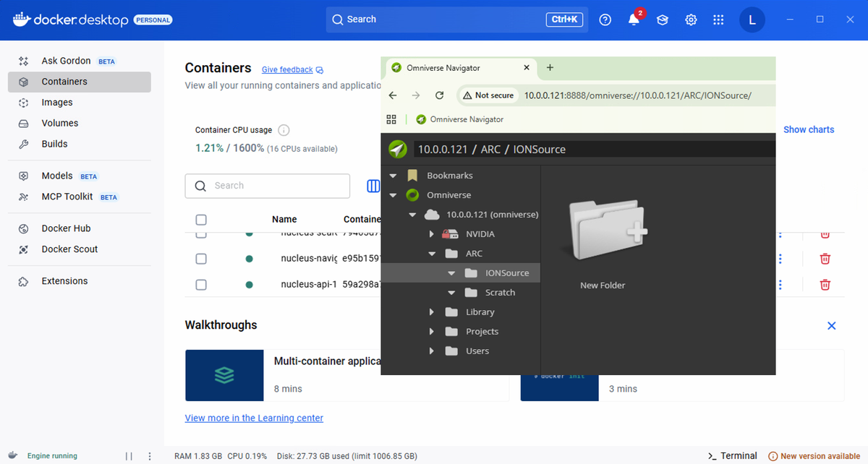Select Containers in the sidebar

(80, 82)
